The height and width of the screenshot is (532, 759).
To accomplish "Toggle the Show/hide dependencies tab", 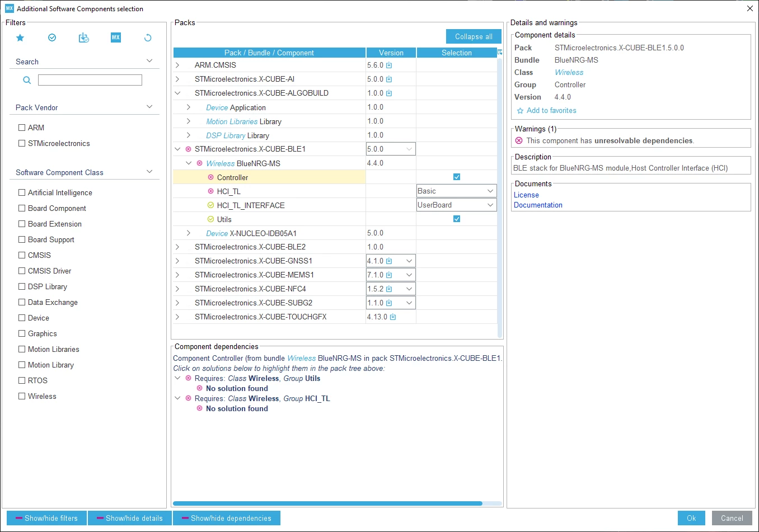I will tap(227, 518).
